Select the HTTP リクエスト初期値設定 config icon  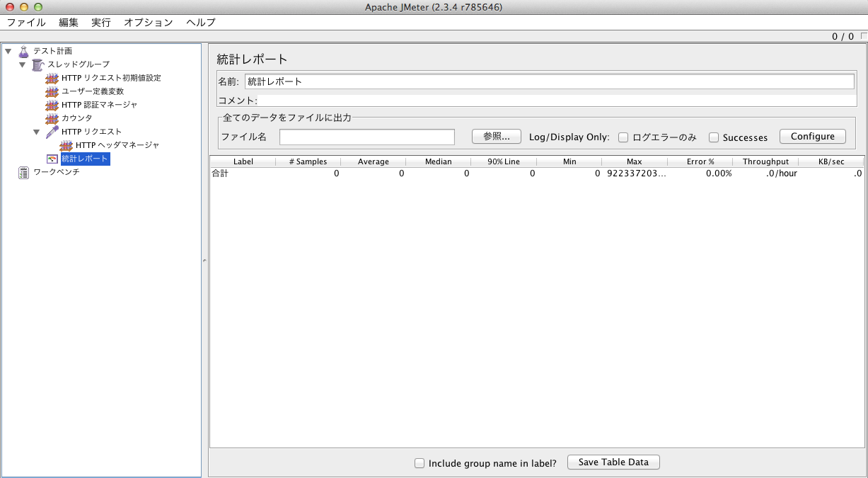click(x=52, y=78)
